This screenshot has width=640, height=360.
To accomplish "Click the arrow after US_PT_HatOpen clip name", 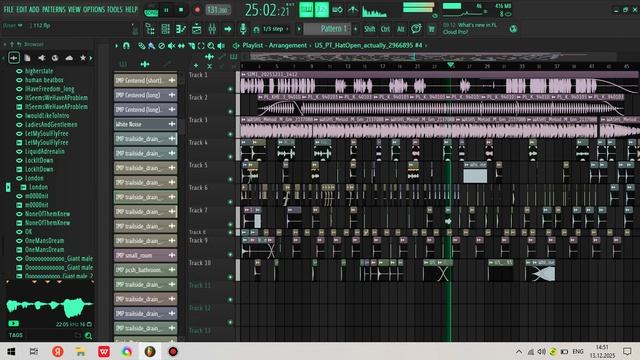I will pyautogui.click(x=426, y=45).
